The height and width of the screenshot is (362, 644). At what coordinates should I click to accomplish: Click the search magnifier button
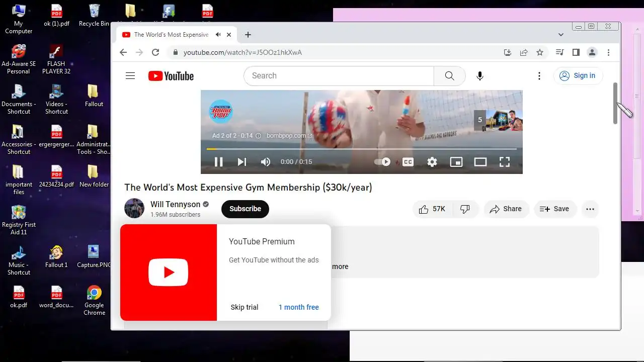449,76
